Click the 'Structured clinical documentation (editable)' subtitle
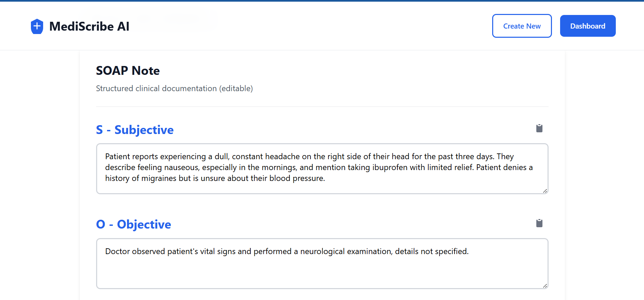This screenshot has height=300, width=644. pos(174,88)
